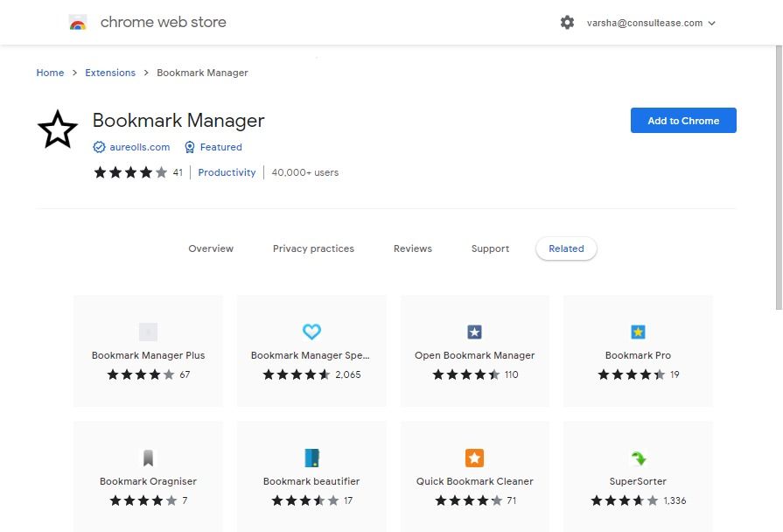Click the Bookmark Oragniser ribbon icon

point(149,458)
